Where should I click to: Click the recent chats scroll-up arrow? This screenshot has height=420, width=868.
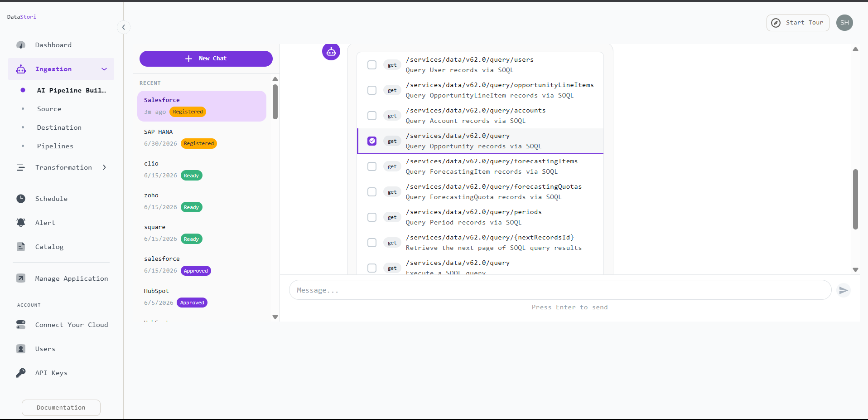point(275,79)
